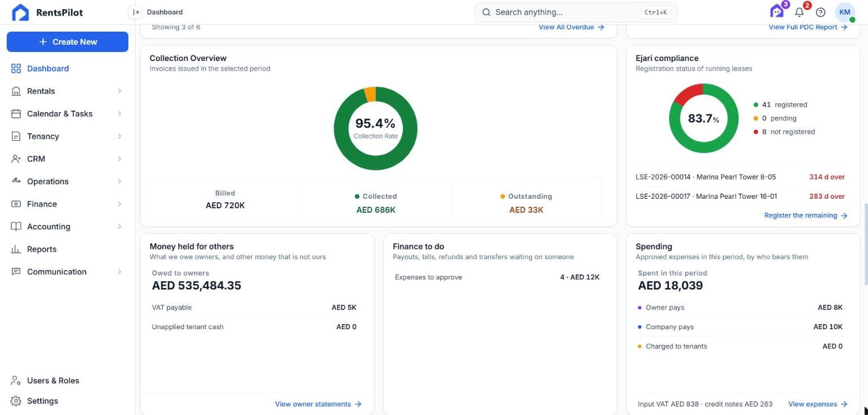This screenshot has height=415, width=868.
Task: Follow the View owner statements link
Action: pyautogui.click(x=318, y=404)
